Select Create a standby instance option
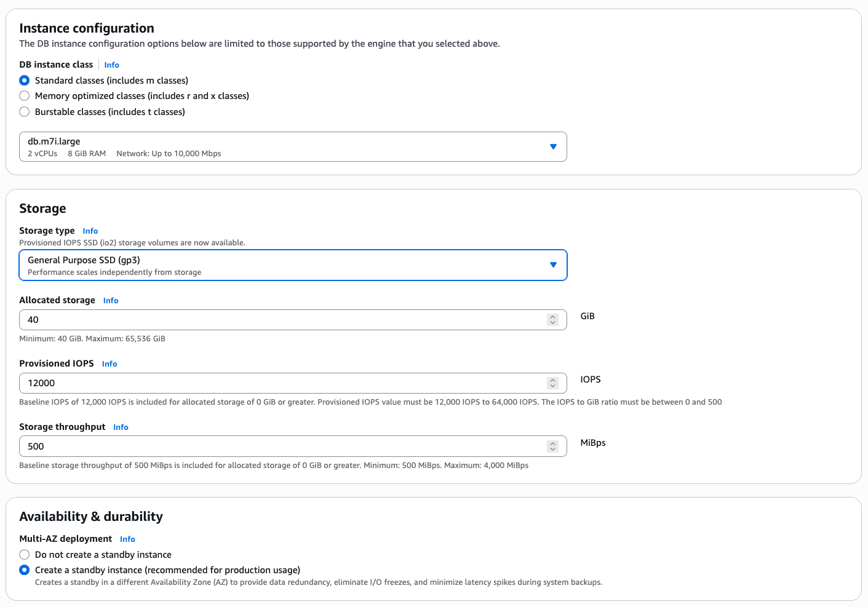The image size is (868, 607). 25,570
